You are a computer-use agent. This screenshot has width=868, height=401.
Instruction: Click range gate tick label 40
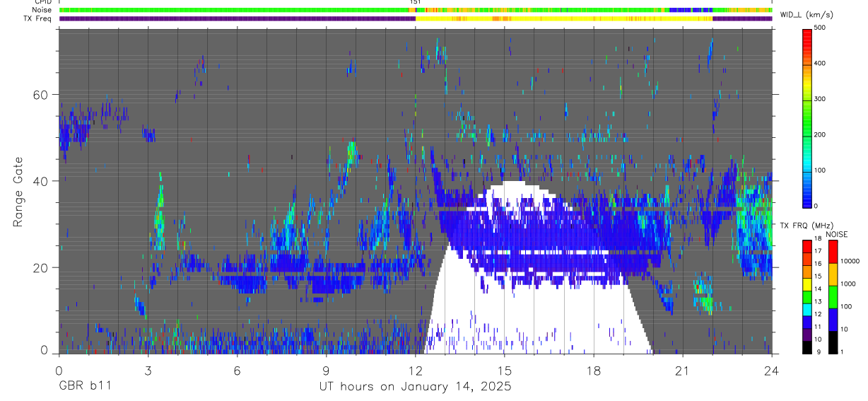[40, 181]
